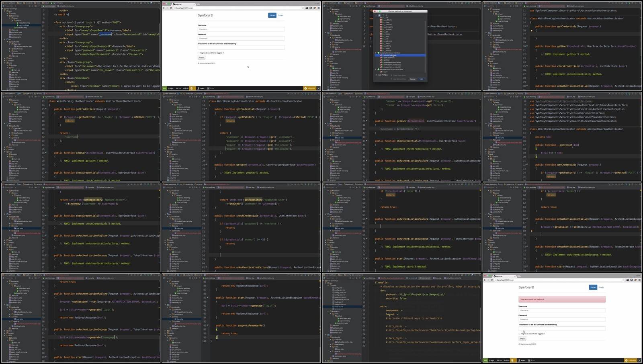Collapse AuthenticationEntryPointInterface group in methods dialog
This screenshot has height=364, width=643.
click(376, 69)
